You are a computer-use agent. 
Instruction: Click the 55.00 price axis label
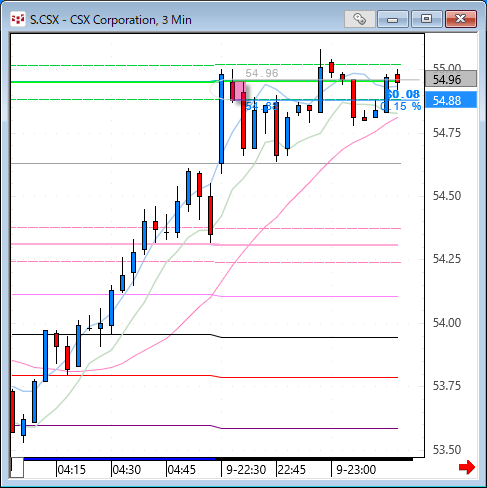pos(447,68)
